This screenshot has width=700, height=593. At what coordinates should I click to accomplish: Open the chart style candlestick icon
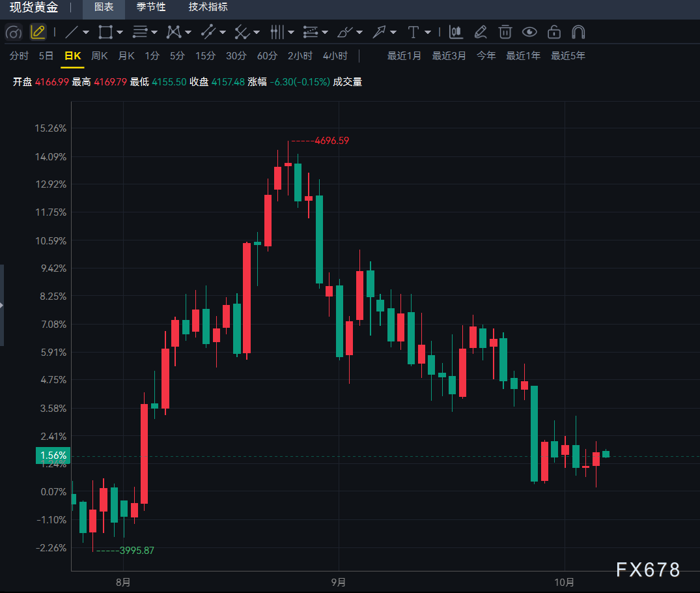click(x=456, y=32)
